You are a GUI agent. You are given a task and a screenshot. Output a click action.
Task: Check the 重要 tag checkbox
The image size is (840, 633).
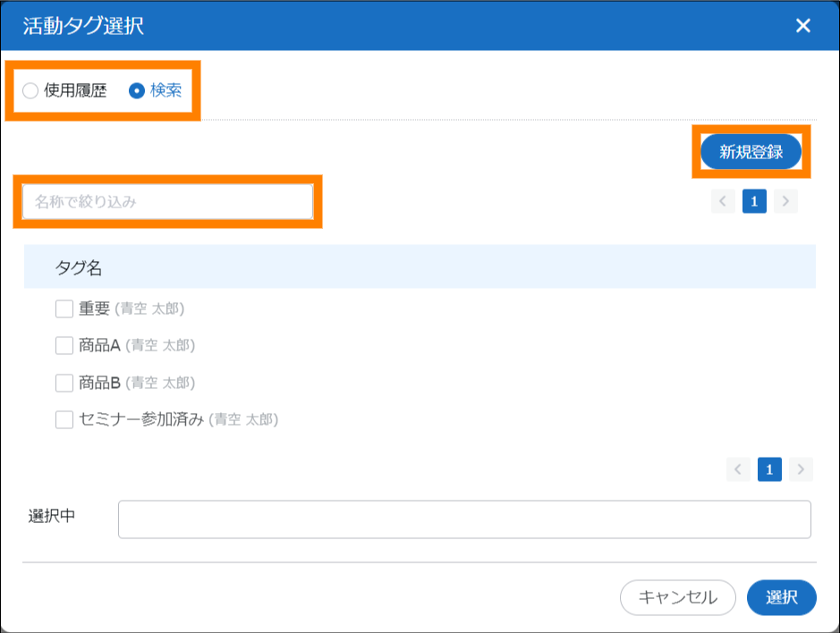64,308
